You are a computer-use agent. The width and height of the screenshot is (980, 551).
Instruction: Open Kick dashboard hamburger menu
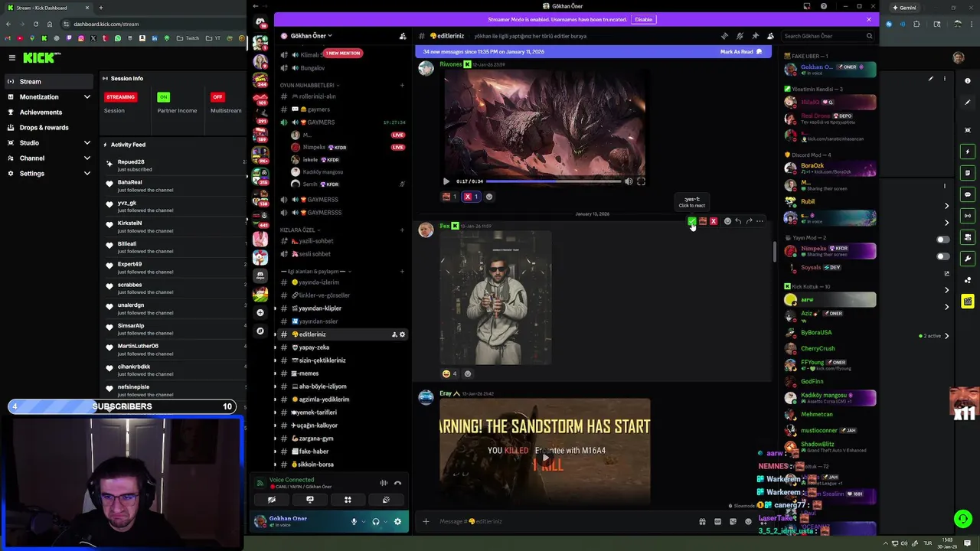12,57
